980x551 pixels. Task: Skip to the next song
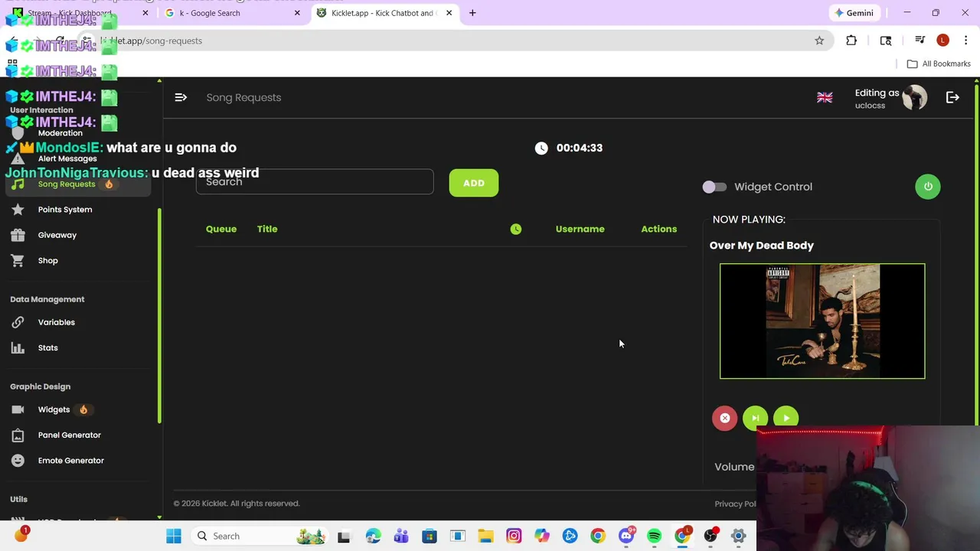[x=755, y=418]
